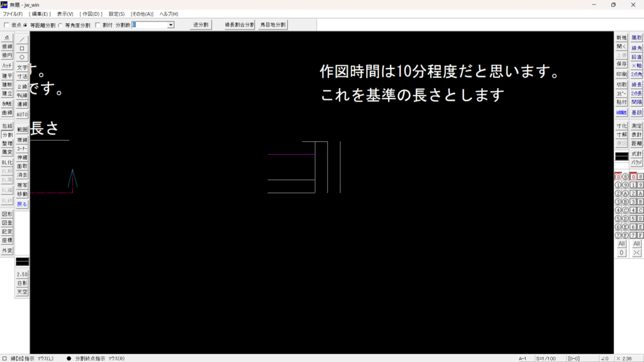Viewport: 644px width, 362px height.
Task: Open the 設定(S) menu
Action: click(116, 14)
